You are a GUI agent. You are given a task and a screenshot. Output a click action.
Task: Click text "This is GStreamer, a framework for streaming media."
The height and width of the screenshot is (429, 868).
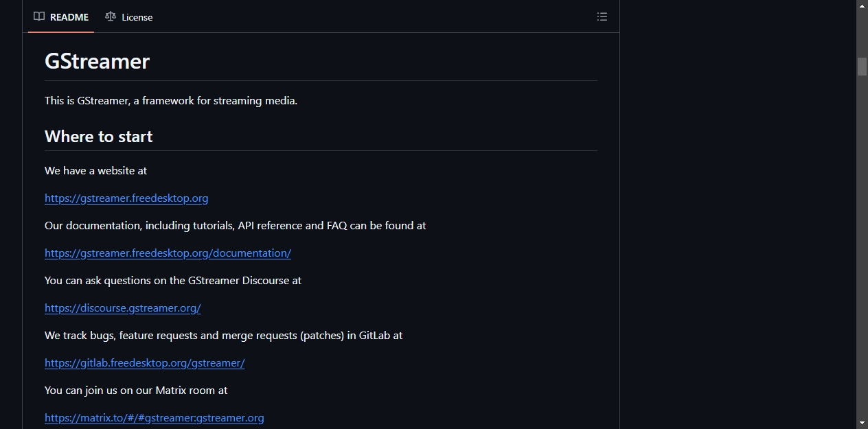171,101
